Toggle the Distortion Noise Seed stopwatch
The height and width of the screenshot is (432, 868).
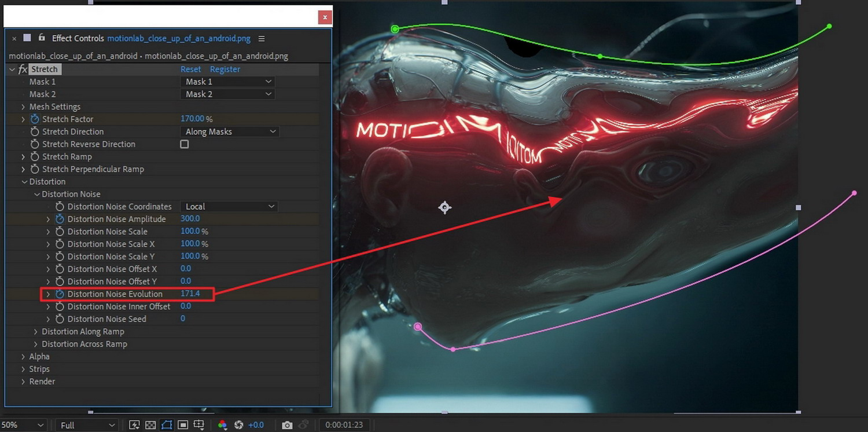coord(60,319)
